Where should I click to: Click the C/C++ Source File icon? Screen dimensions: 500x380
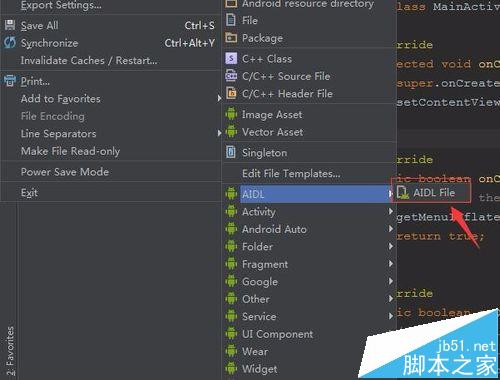pos(231,76)
